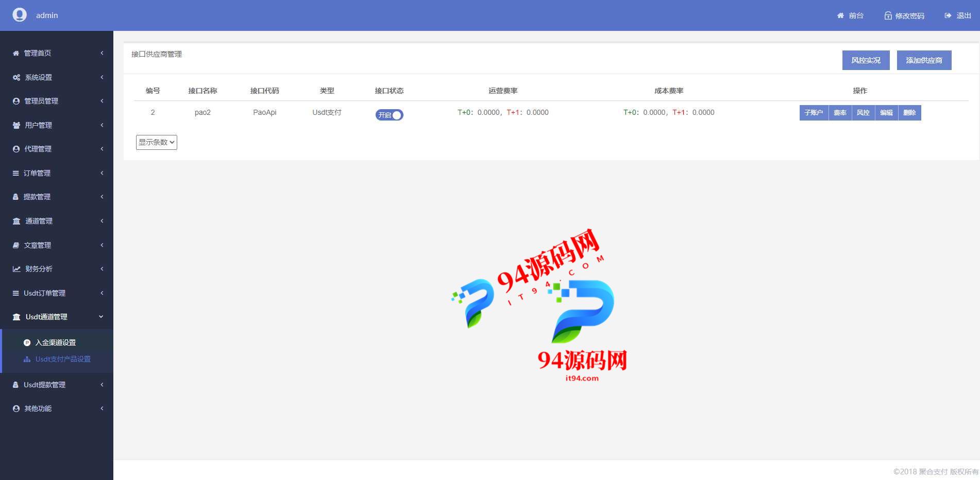The width and height of the screenshot is (980, 480).
Task: Open the 入金渠道设置 submenu item
Action: pos(56,342)
